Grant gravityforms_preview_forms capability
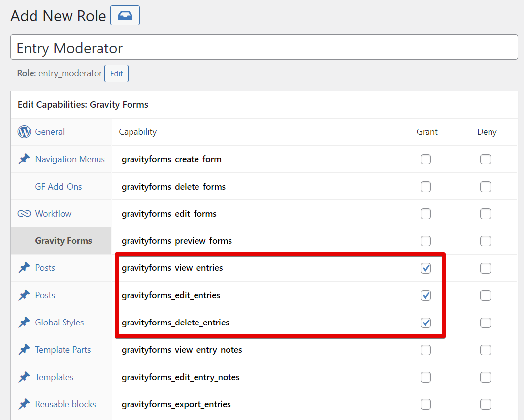 (426, 241)
